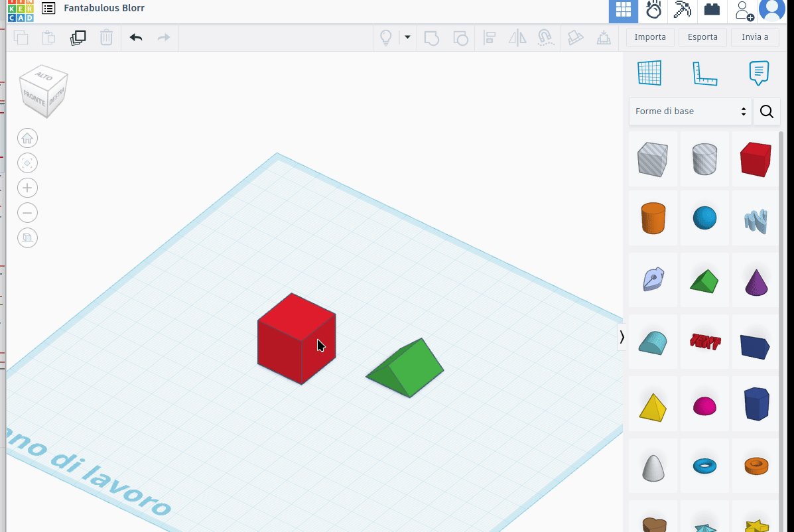This screenshot has width=794, height=532.
Task: Click the Ungroup shapes icon
Action: (460, 38)
